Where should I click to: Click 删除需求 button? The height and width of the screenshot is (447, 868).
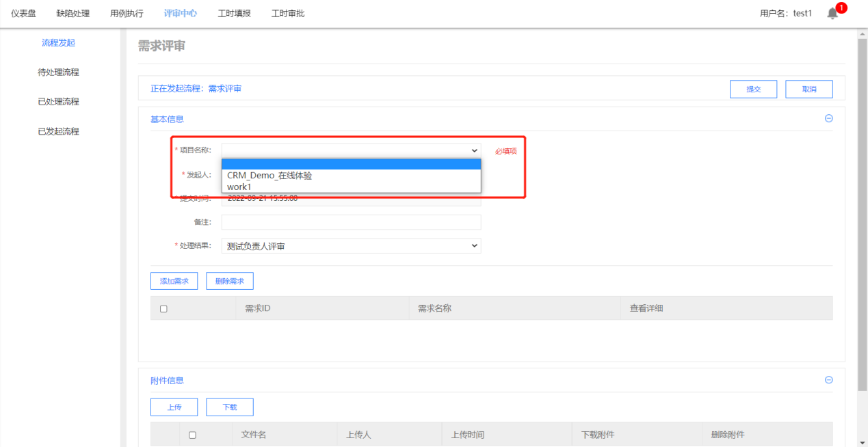click(229, 281)
